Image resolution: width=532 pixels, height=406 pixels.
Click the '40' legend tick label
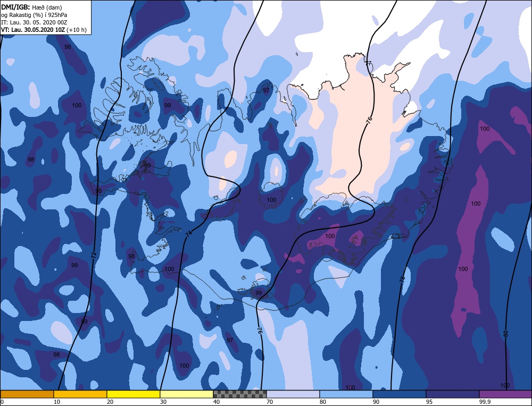217,402
